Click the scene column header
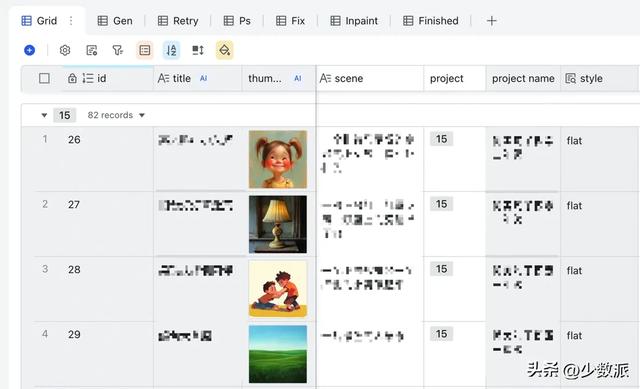Screen dimensions: 640x389 (370, 78)
